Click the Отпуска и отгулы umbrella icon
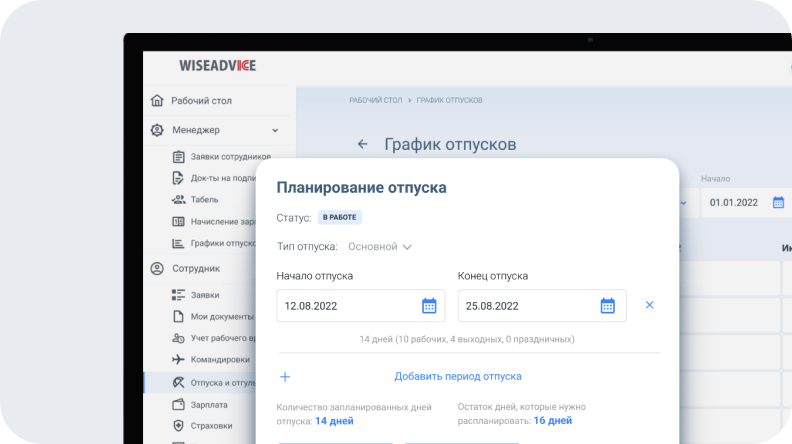This screenshot has height=444, width=792. click(178, 382)
